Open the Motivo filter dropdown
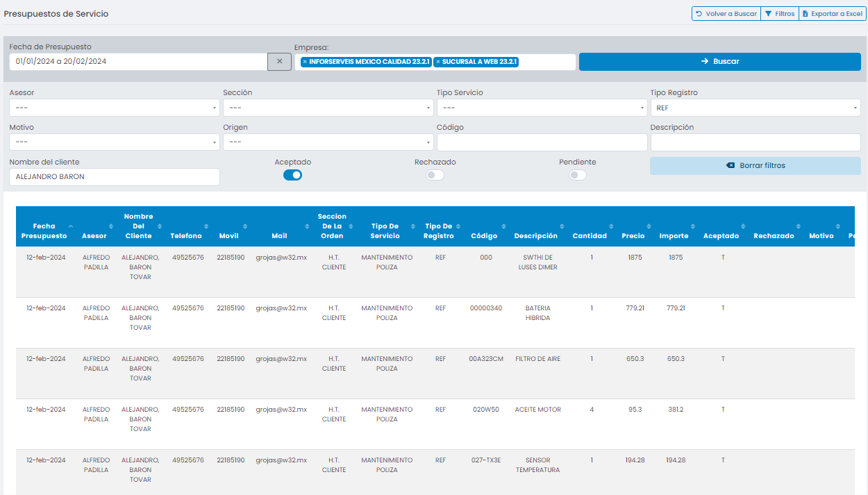868x495 pixels. pos(115,142)
